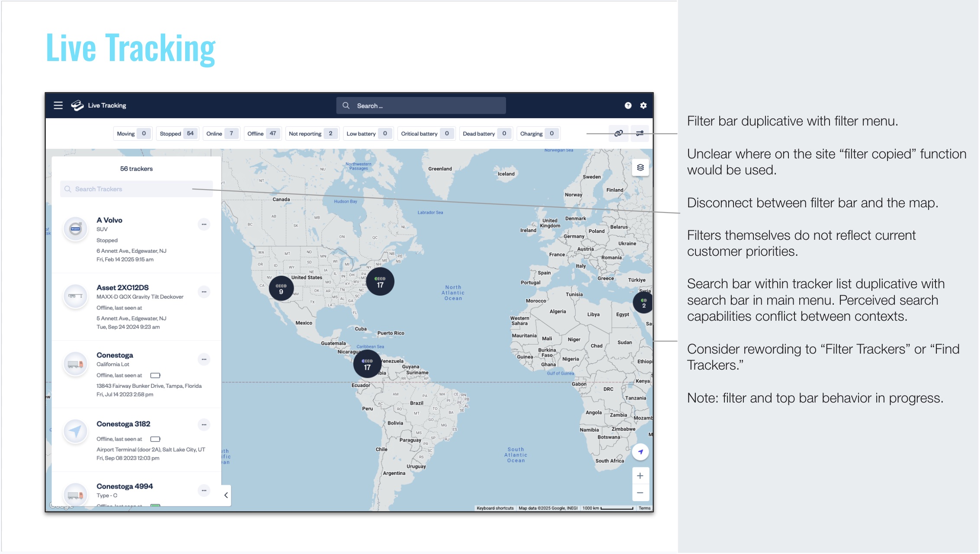
Task: Click the 13843 Fairway Bunker Drive address
Action: point(149,386)
